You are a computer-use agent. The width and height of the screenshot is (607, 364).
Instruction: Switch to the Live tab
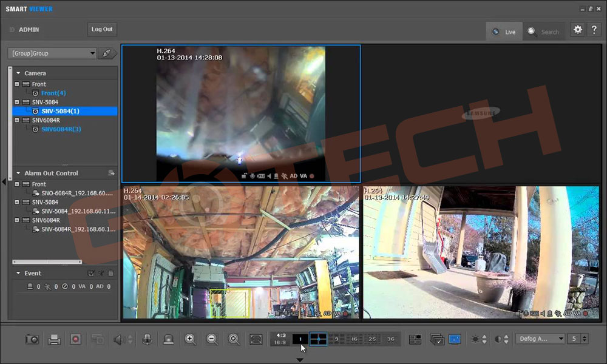click(504, 32)
